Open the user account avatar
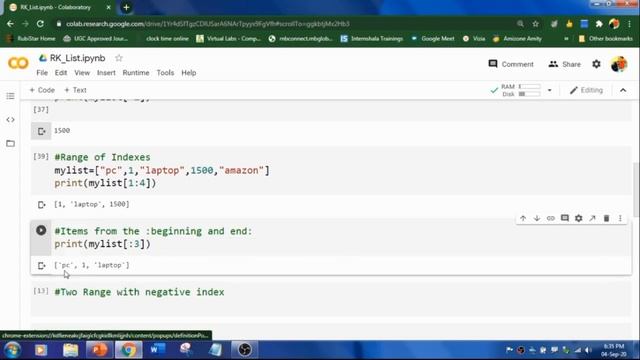The width and height of the screenshot is (640, 360). coord(619,64)
